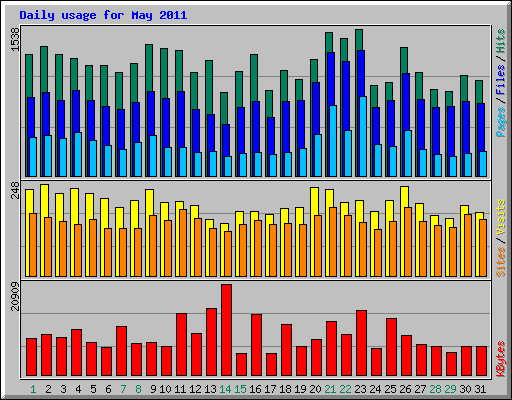Select the red KBytes bar for day 11
Image resolution: width=512 pixels, height=400 pixels.
[x=182, y=345]
